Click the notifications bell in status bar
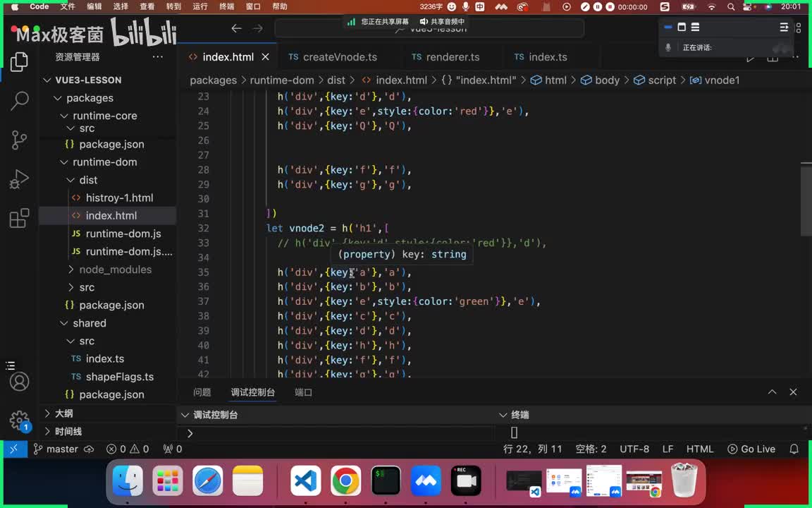The image size is (812, 508). [x=794, y=449]
